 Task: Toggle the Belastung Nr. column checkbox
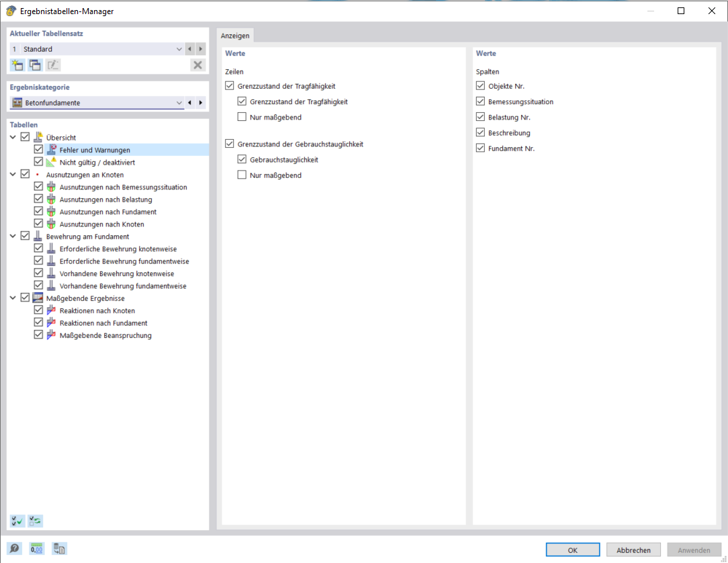click(481, 117)
